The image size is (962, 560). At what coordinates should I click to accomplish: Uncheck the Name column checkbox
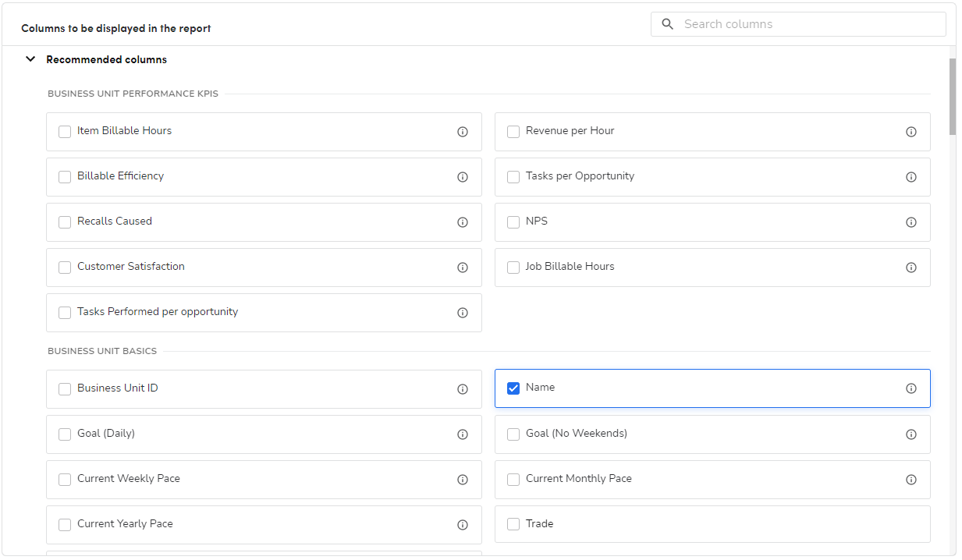513,388
